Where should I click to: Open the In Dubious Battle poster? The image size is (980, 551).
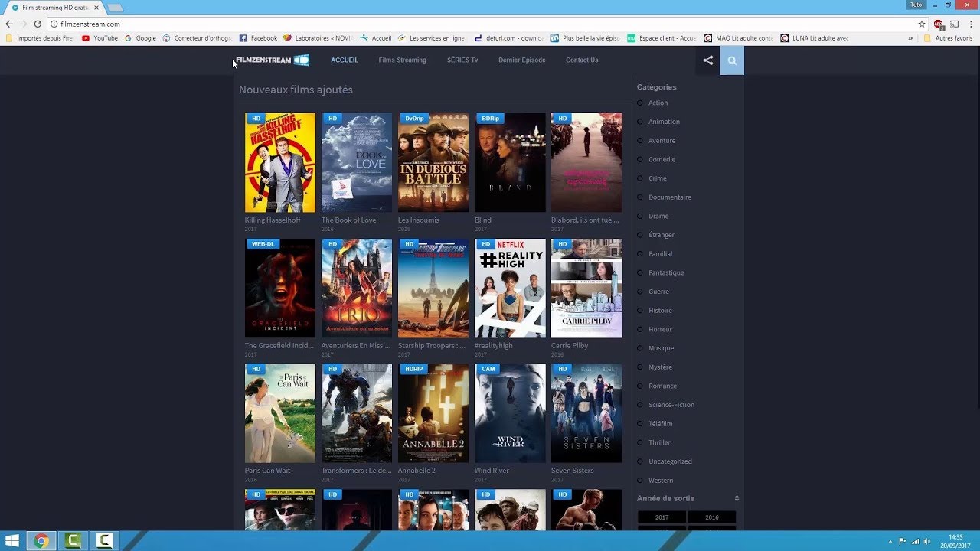tap(433, 163)
